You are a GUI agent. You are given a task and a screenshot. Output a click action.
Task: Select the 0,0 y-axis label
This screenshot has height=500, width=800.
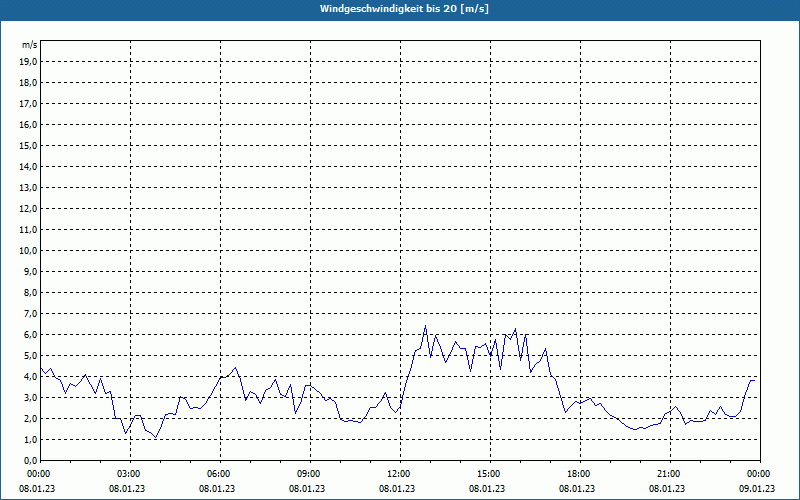coord(32,461)
